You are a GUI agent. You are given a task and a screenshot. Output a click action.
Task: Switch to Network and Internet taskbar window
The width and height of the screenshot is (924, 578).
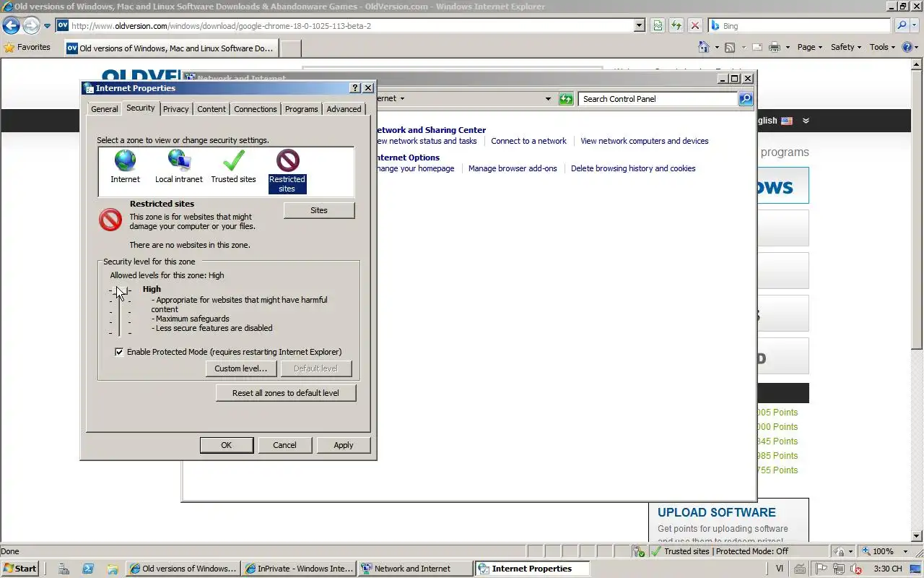tap(415, 569)
